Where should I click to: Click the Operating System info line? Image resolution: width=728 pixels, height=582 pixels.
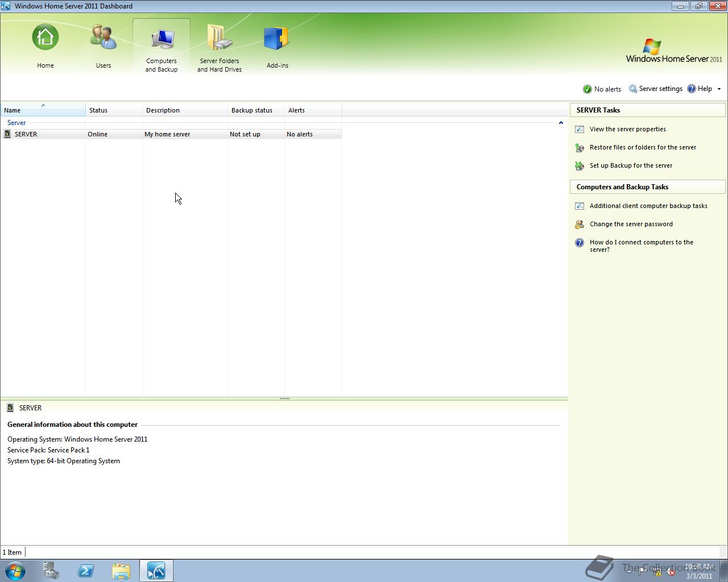tap(77, 439)
